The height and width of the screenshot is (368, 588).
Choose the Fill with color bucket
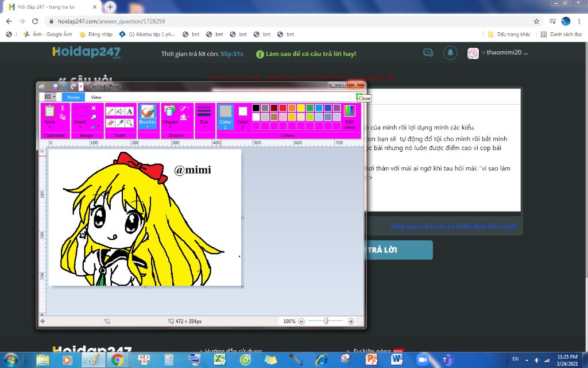pyautogui.click(x=120, y=112)
